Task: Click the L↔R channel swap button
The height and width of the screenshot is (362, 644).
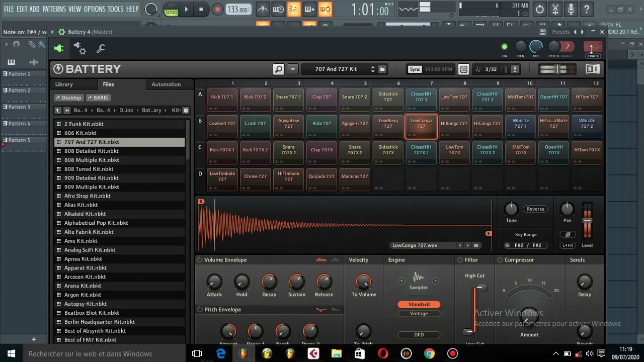Action: (x=568, y=245)
